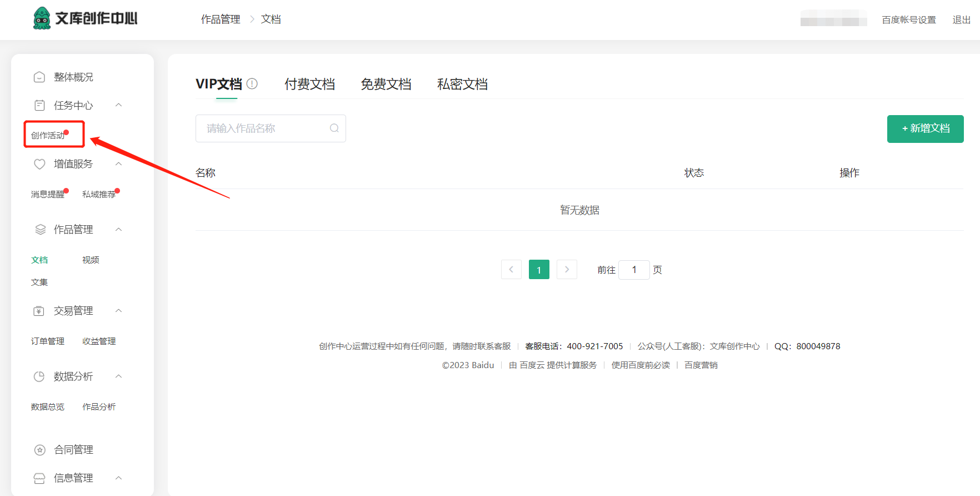The height and width of the screenshot is (496, 980).
Task: Click the 操作 column header
Action: pos(849,173)
